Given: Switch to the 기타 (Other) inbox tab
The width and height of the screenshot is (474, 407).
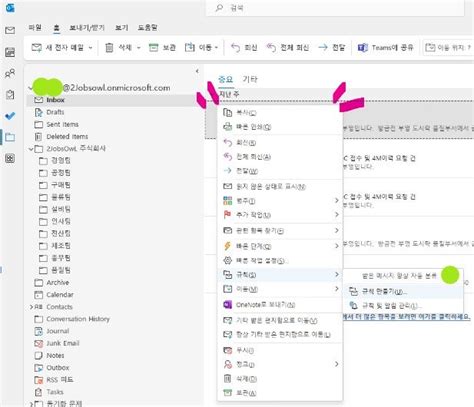Looking at the screenshot, I should (x=250, y=79).
